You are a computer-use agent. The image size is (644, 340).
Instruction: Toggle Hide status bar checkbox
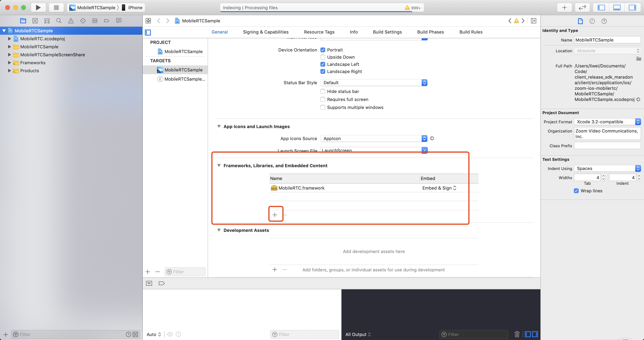(x=323, y=91)
